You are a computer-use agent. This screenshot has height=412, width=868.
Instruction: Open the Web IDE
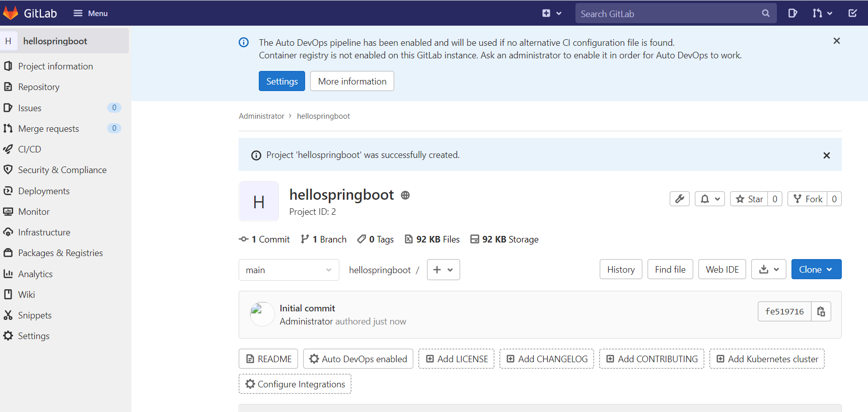(722, 269)
